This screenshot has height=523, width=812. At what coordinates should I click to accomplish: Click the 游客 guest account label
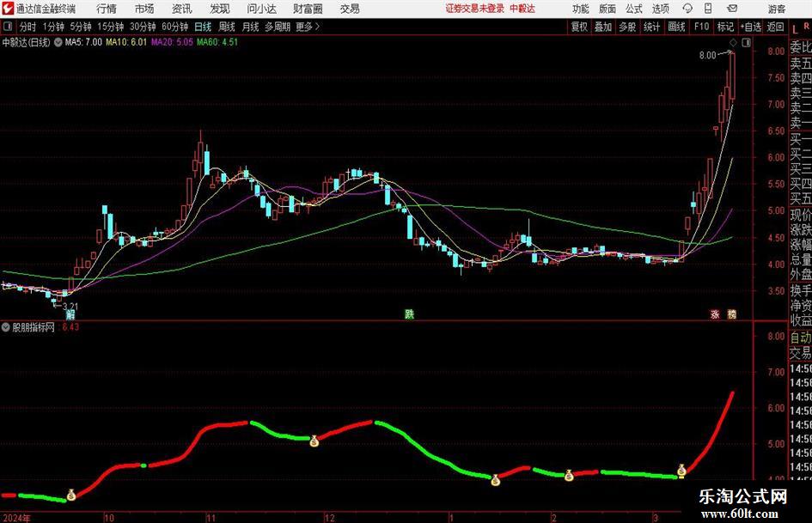pos(776,9)
